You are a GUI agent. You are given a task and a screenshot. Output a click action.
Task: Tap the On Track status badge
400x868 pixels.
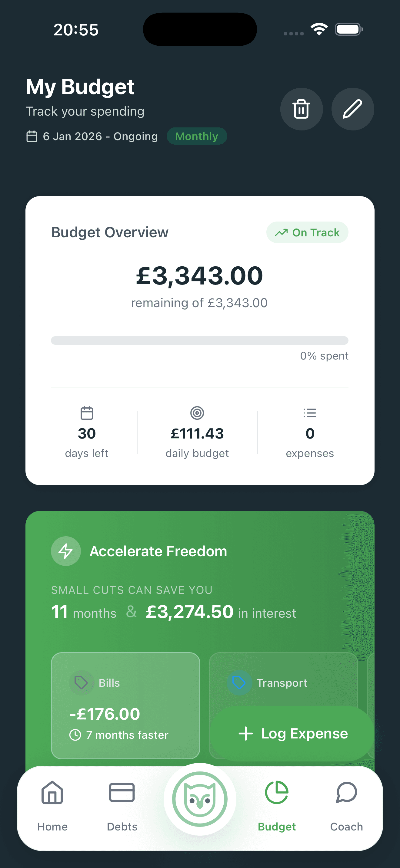pos(307,232)
